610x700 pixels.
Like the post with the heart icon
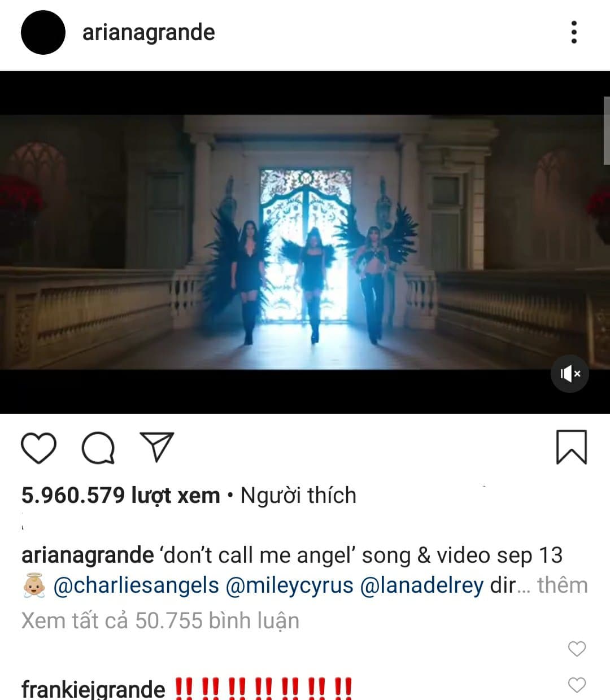[38, 448]
